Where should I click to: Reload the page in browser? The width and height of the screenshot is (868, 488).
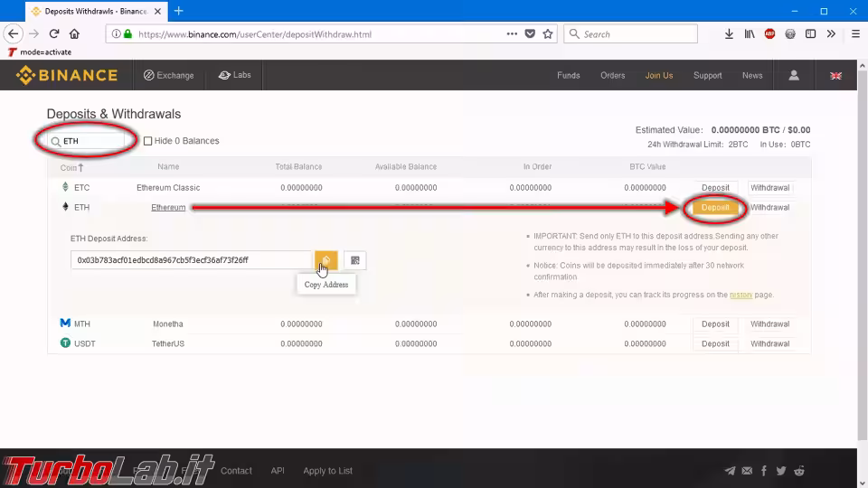53,33
